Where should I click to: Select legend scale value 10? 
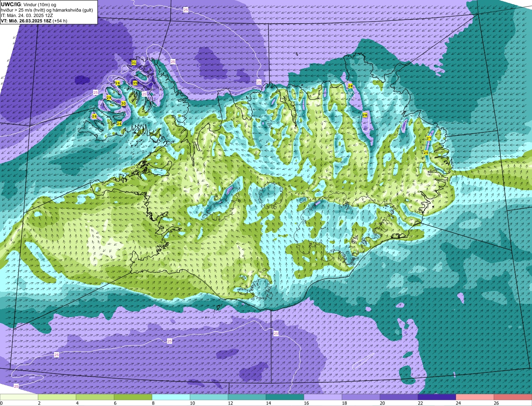point(192,403)
